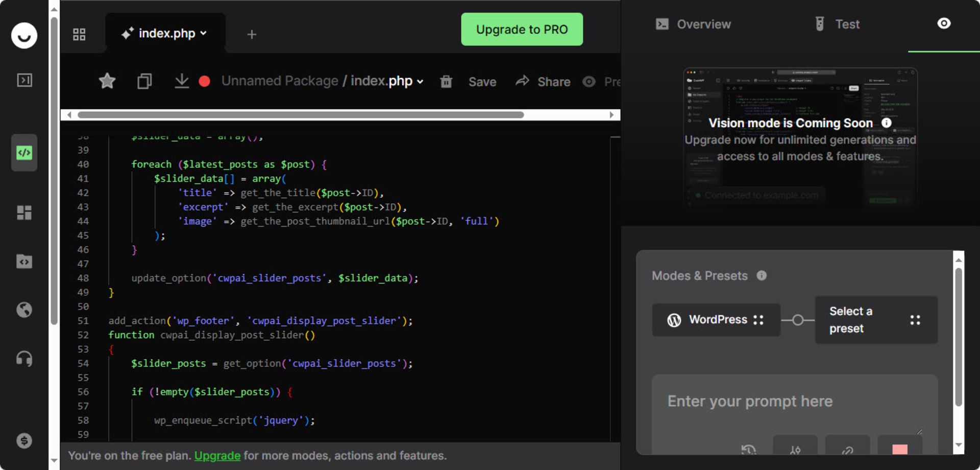This screenshot has width=980, height=470.
Task: Click line 52 function cwpai_display_post_slider
Action: [212, 335]
